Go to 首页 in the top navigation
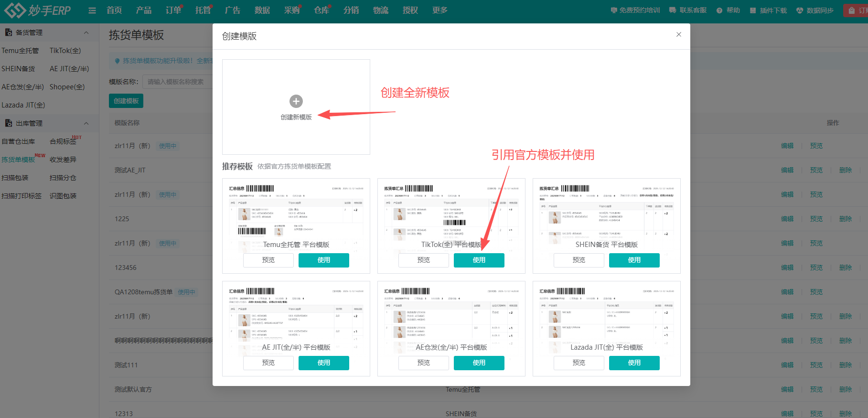The height and width of the screenshot is (418, 868). click(114, 10)
